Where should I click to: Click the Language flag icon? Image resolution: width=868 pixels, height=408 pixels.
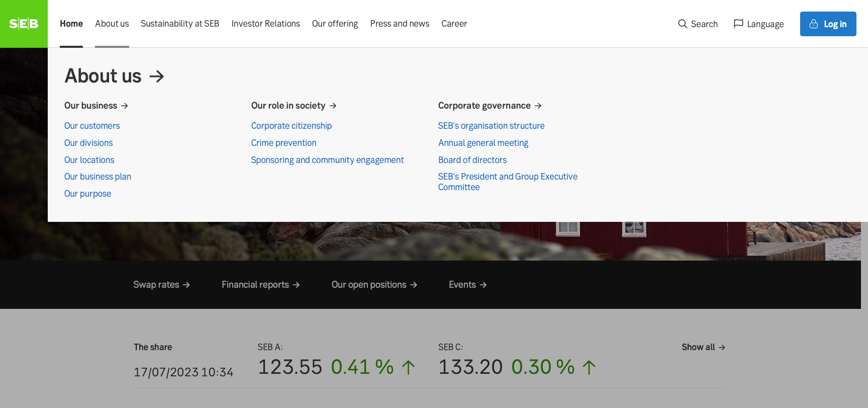point(738,24)
